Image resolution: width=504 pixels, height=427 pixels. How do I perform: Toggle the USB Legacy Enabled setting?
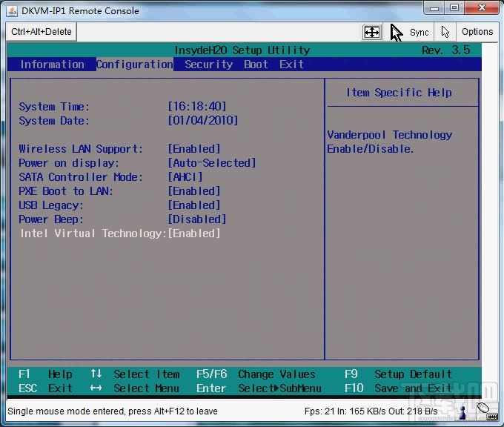click(194, 205)
